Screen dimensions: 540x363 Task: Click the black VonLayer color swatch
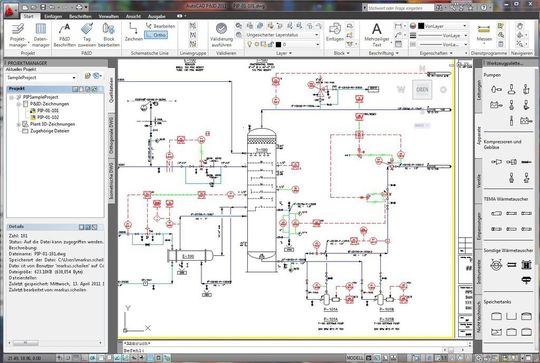(421, 26)
